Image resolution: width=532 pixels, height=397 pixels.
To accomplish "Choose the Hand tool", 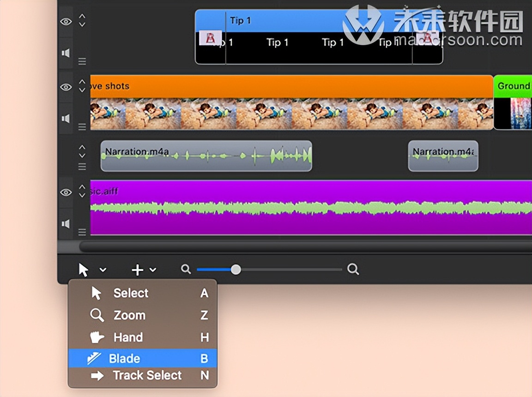I will [128, 337].
